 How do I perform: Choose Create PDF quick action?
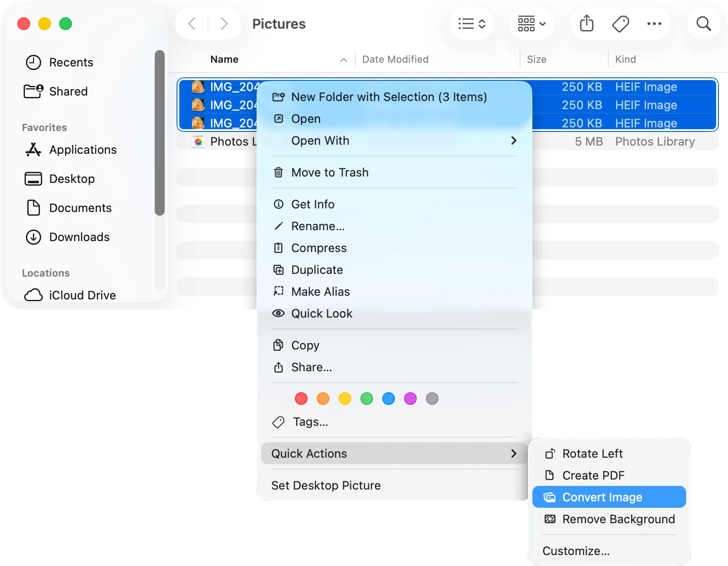coord(609,475)
